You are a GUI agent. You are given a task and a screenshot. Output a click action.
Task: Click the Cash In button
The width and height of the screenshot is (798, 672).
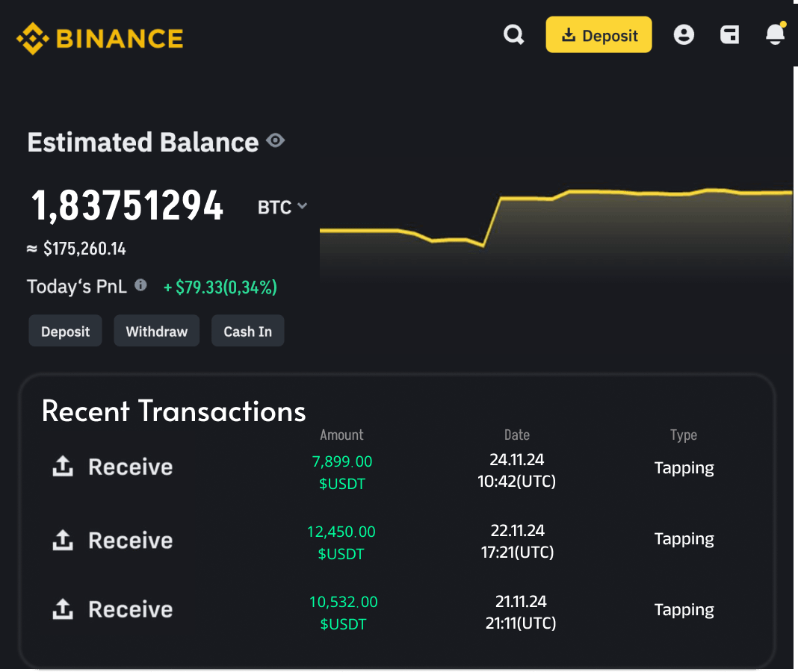248,332
